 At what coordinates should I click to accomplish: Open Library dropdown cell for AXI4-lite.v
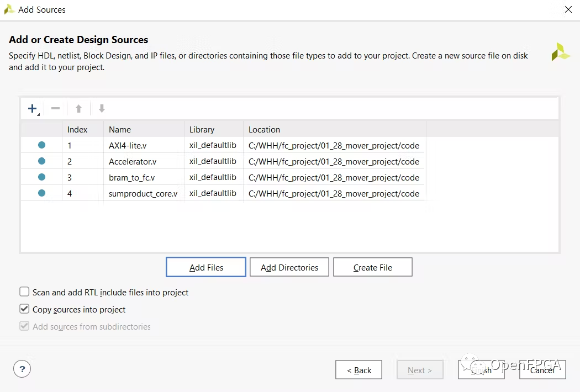[213, 146]
